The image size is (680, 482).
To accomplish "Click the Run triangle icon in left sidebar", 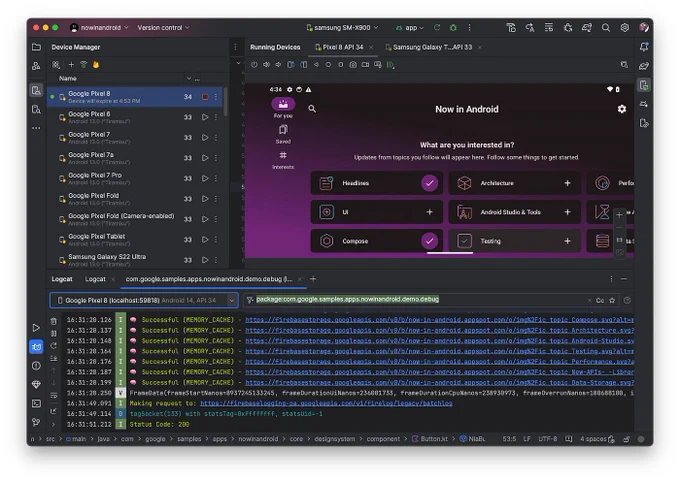I will click(36, 328).
